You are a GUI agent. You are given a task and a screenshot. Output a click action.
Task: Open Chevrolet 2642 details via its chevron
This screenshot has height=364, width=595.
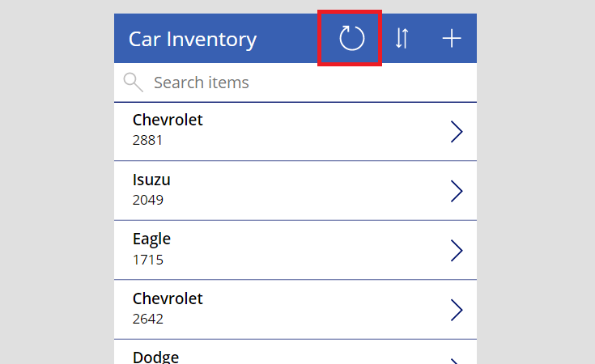(x=457, y=310)
